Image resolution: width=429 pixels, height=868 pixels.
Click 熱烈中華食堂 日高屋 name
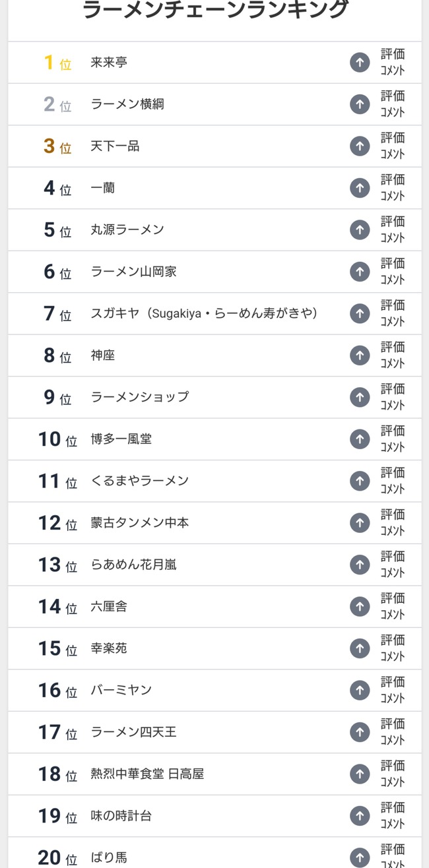147,774
